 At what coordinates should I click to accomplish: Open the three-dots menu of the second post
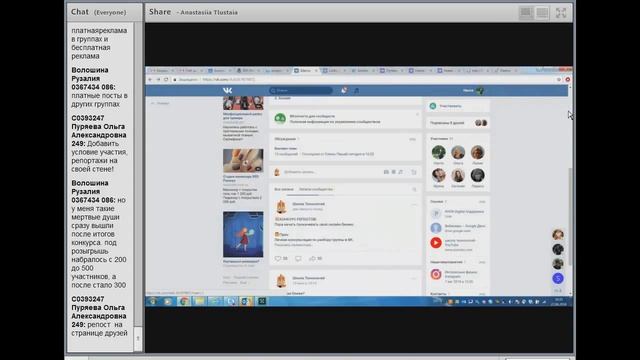coord(414,278)
